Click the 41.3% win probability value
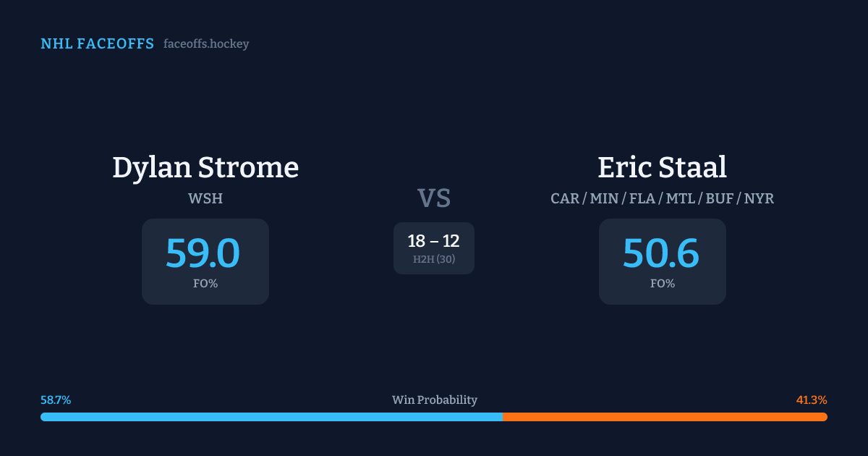 click(812, 400)
